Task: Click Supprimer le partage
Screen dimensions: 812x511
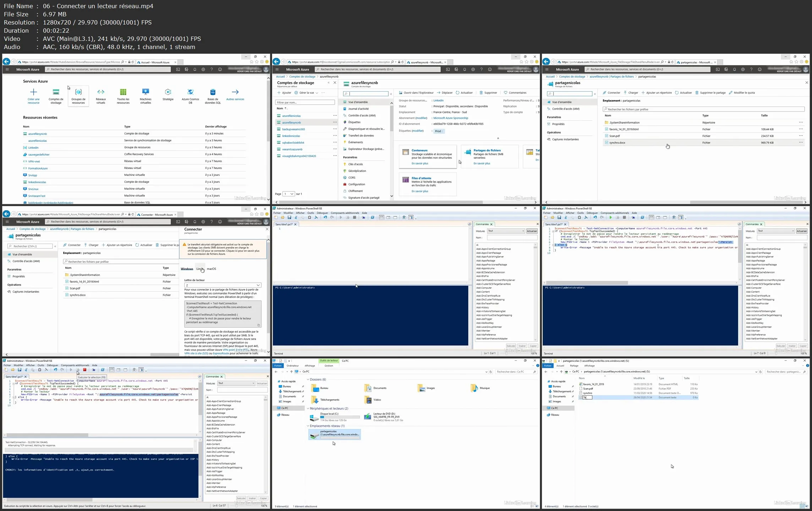Action: pyautogui.click(x=710, y=93)
